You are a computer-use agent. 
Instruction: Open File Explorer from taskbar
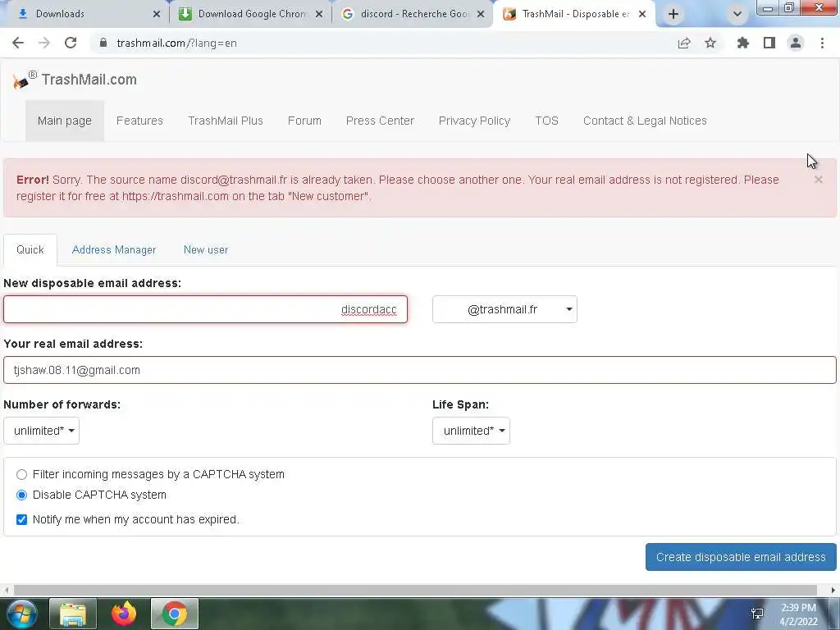pos(73,614)
